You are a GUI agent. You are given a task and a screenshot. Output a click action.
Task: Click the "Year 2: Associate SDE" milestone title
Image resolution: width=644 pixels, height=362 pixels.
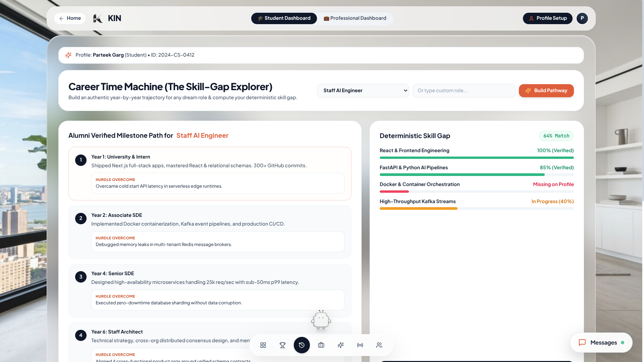[117, 215]
